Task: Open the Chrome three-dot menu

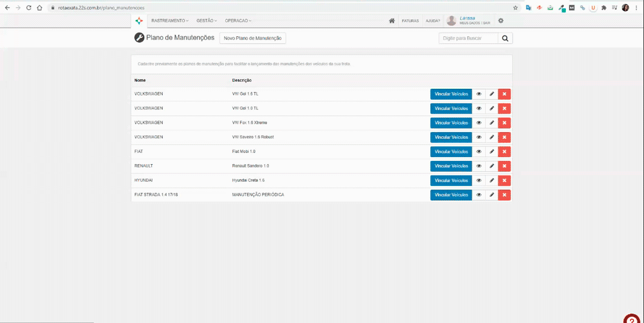Action: [x=636, y=8]
